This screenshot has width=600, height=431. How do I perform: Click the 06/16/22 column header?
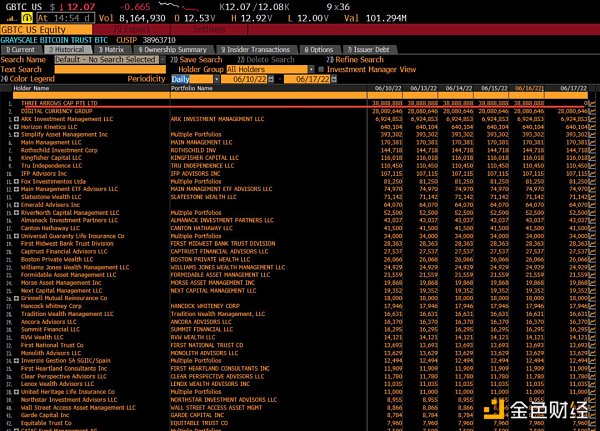tap(529, 88)
